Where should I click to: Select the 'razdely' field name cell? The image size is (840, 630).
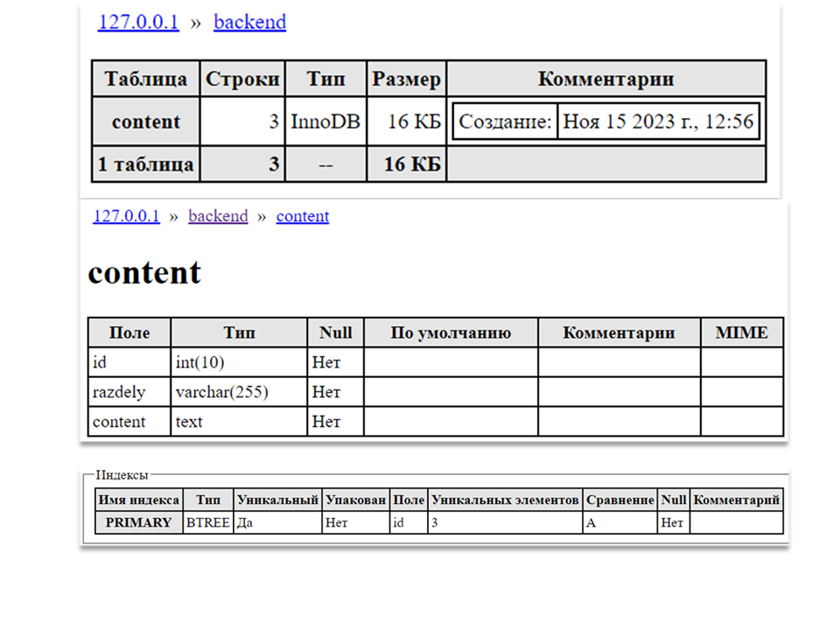[x=129, y=392]
